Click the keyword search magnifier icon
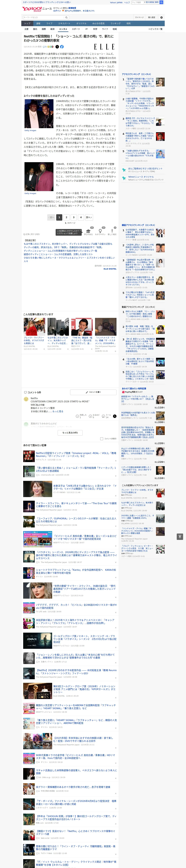This screenshot has width=186, height=868. pos(66,18)
